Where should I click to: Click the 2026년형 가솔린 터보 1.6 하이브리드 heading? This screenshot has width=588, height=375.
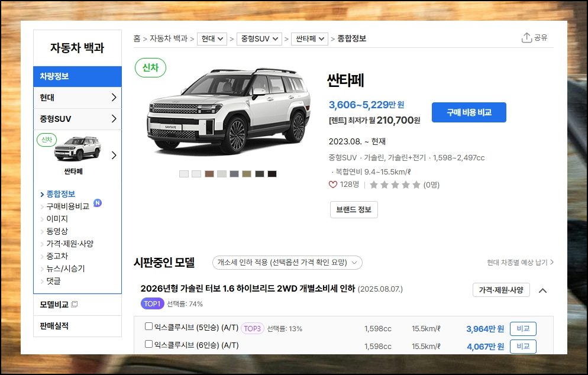click(x=247, y=289)
